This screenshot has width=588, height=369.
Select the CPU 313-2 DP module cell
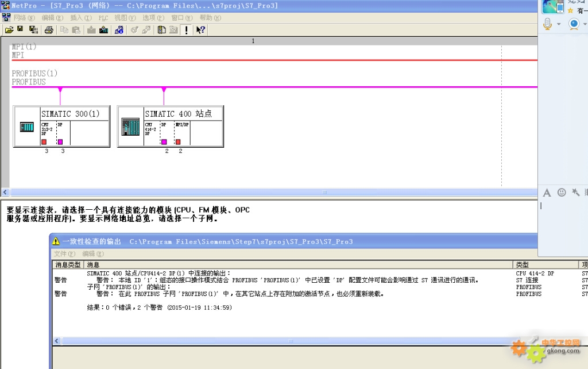(x=48, y=133)
